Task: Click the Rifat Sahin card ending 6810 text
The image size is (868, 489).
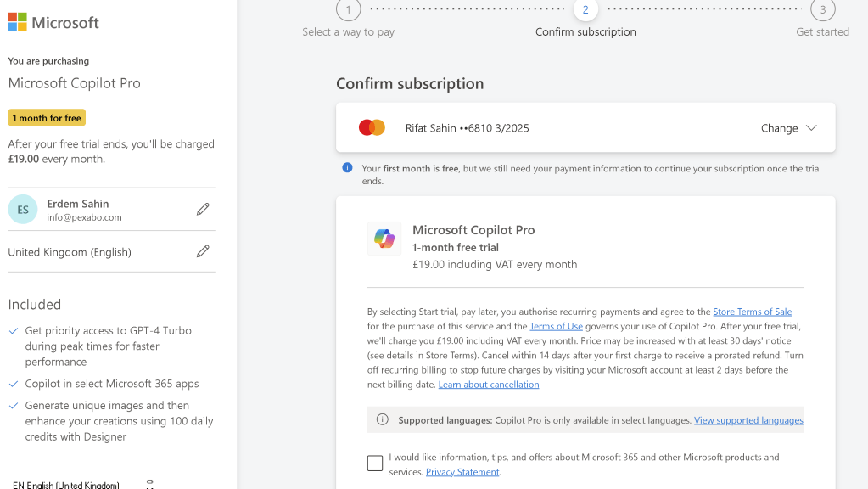Action: pos(468,128)
